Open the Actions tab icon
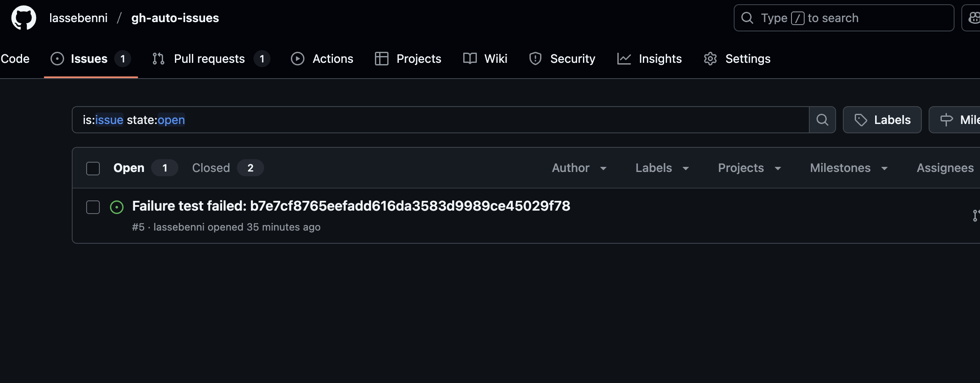 [297, 59]
